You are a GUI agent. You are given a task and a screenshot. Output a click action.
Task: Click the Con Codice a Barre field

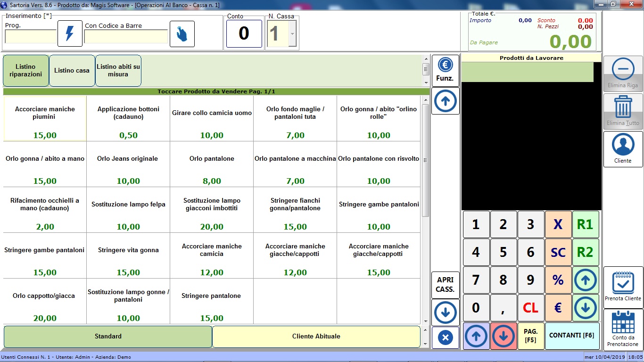pos(126,36)
